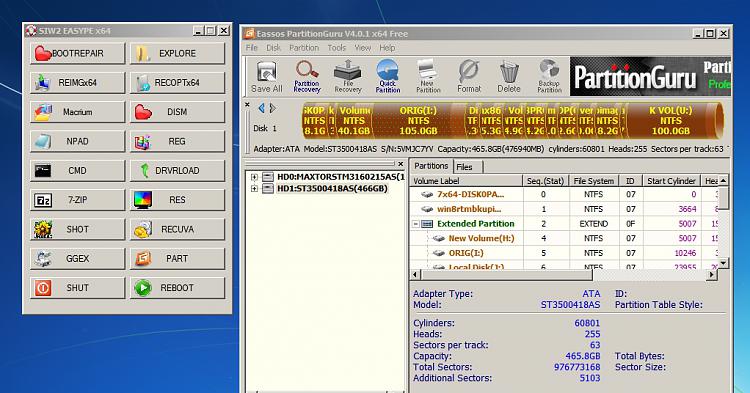
Task: Open the Disk menu
Action: tap(274, 48)
